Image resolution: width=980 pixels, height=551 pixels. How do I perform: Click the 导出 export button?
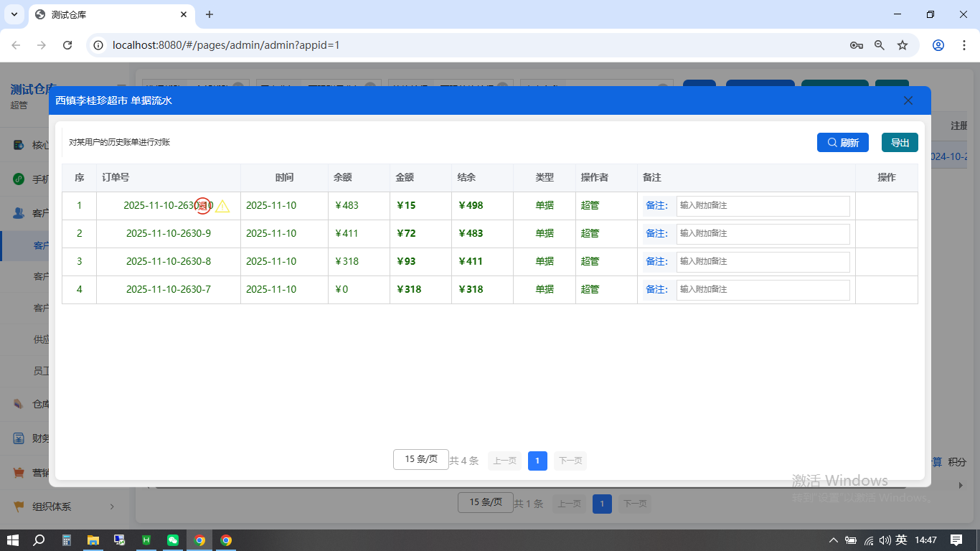point(899,143)
